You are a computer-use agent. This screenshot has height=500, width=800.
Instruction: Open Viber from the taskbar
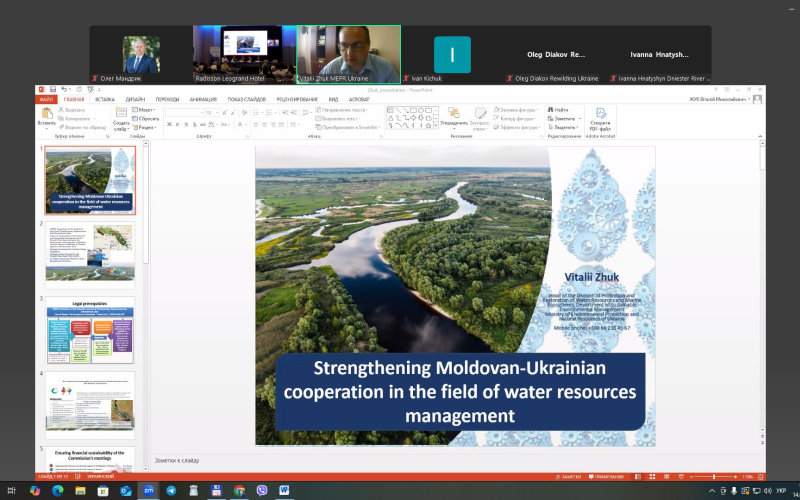coord(262,491)
